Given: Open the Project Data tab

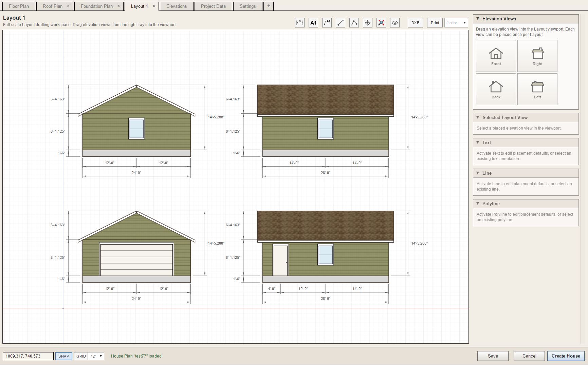Looking at the screenshot, I should click(213, 6).
